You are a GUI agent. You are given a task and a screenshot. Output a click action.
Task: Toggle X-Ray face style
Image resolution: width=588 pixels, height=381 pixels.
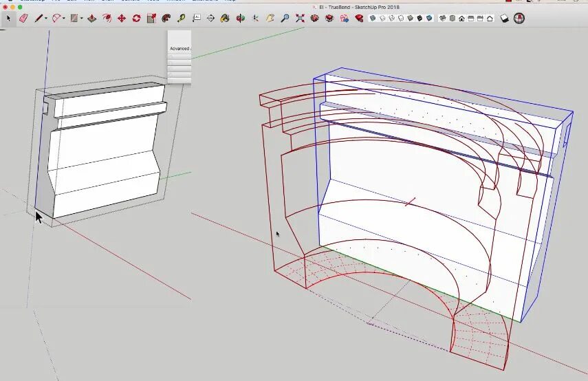pyautogui.click(x=373, y=18)
